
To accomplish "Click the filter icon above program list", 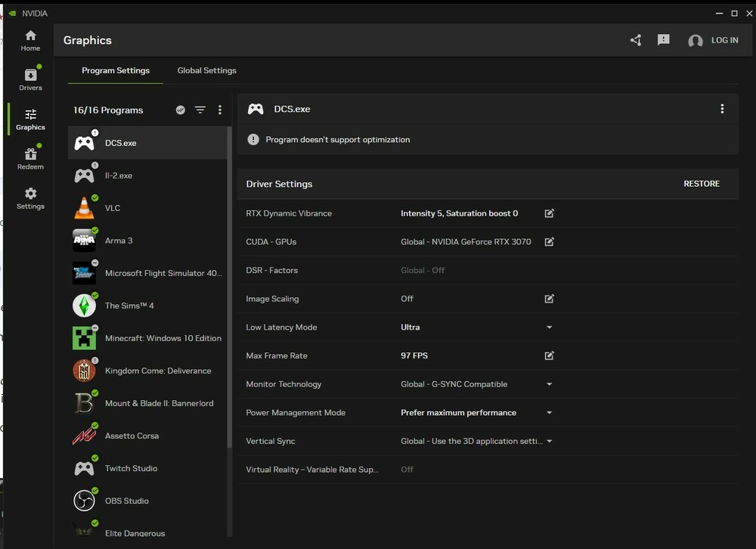I will tap(200, 110).
